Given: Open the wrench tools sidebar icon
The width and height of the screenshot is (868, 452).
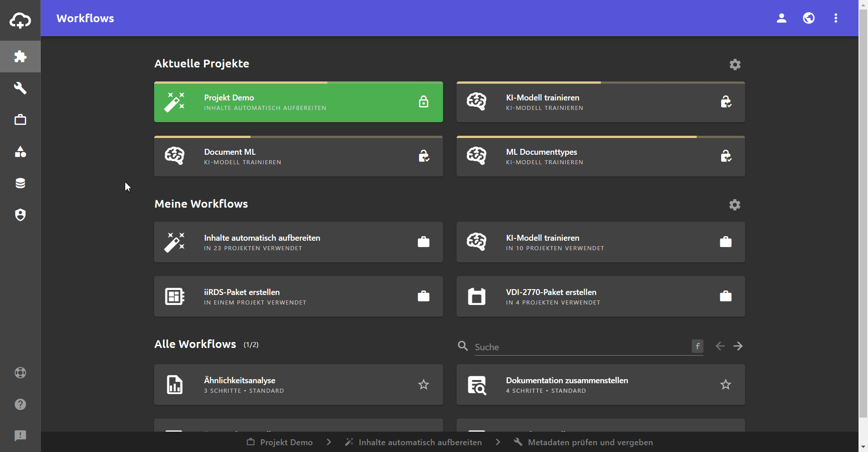Looking at the screenshot, I should [x=20, y=88].
